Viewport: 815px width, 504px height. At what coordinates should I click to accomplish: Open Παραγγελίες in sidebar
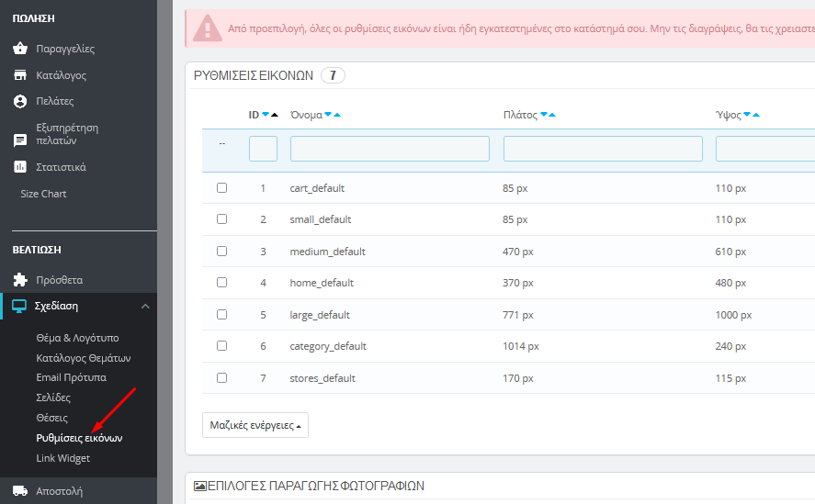[65, 49]
